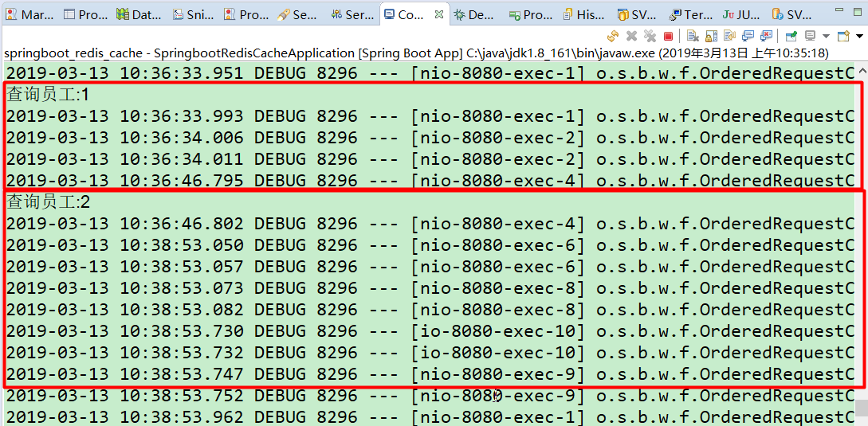Select the log line at 10:36:46.795
This screenshot has width=868, height=426.
click(430, 181)
